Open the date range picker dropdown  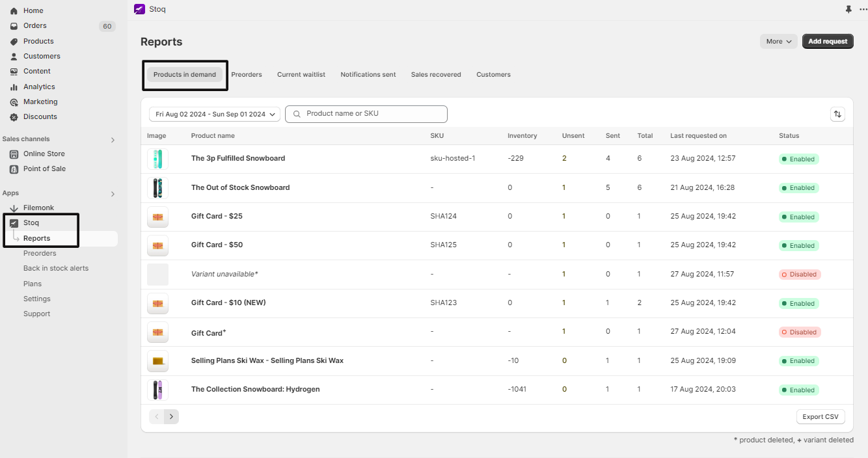[215, 114]
